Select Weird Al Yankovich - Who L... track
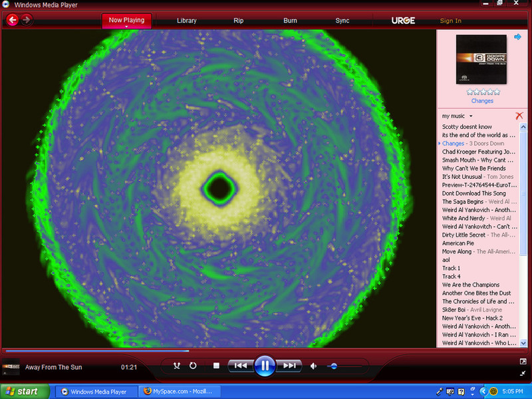The image size is (532, 399). pyautogui.click(x=478, y=342)
